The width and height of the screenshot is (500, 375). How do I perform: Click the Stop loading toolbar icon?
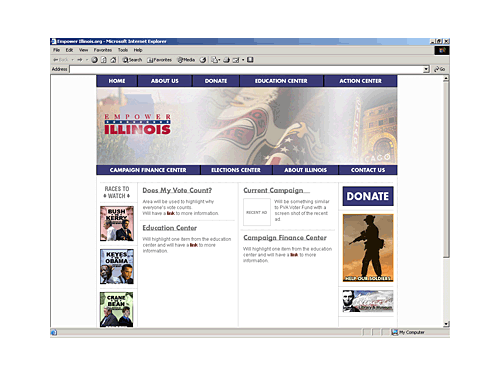94,60
